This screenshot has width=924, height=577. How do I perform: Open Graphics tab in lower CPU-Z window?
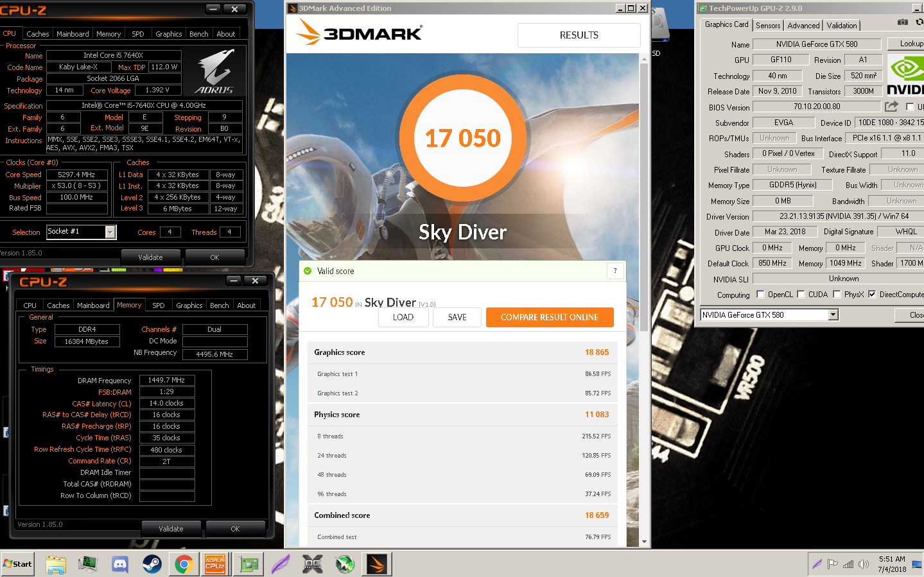(189, 306)
